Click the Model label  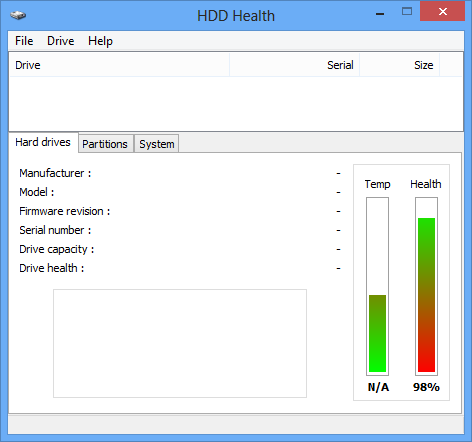pos(37,192)
